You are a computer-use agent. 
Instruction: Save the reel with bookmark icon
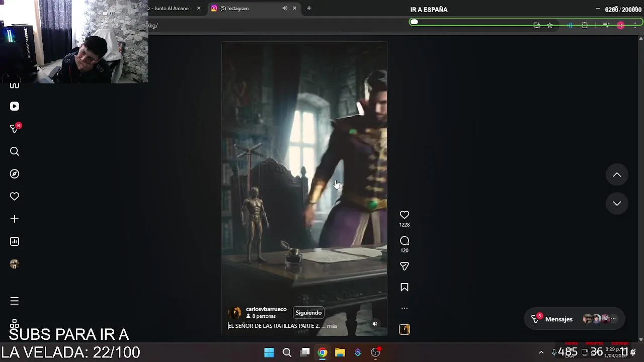point(405,287)
